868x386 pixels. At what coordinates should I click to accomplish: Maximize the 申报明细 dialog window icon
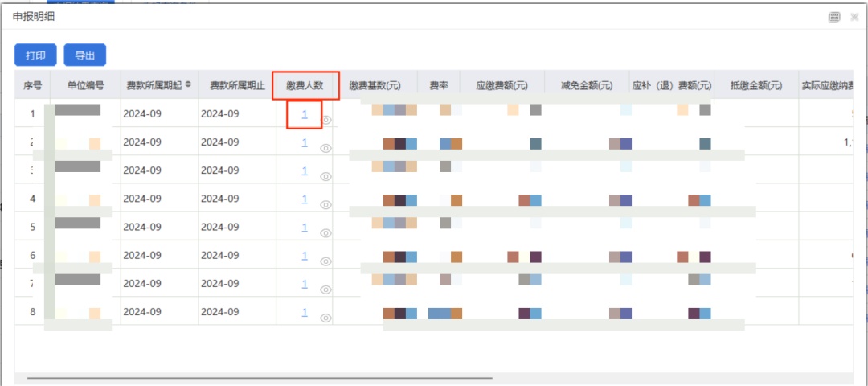(834, 17)
